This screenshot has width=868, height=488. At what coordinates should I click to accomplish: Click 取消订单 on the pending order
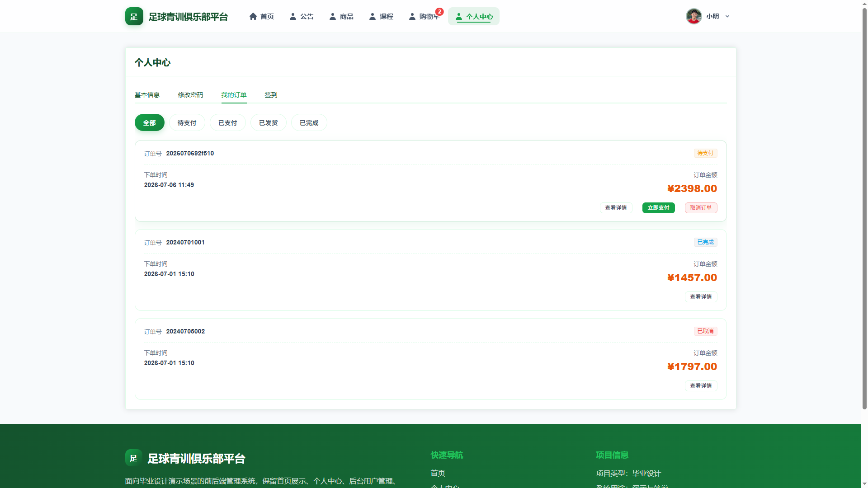coord(701,208)
